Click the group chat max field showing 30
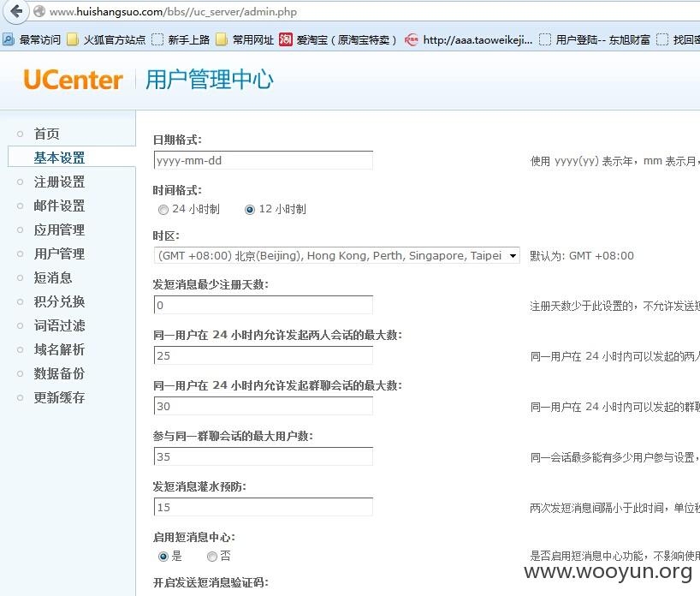The image size is (700, 596). point(264,406)
